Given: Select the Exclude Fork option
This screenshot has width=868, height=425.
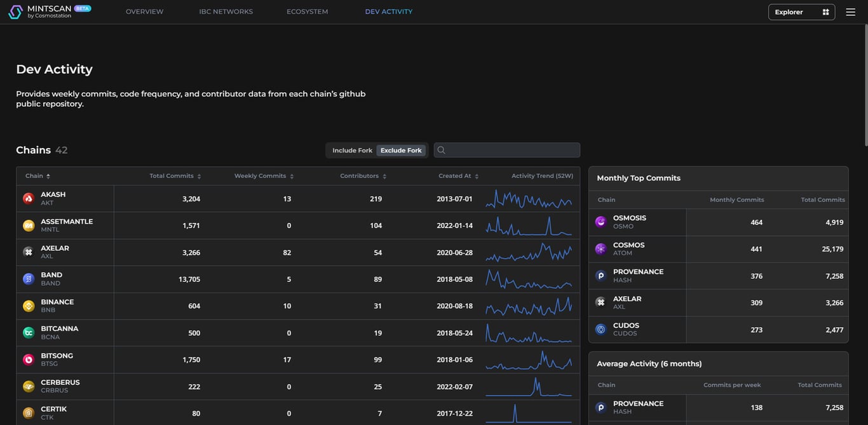Looking at the screenshot, I should (x=401, y=151).
